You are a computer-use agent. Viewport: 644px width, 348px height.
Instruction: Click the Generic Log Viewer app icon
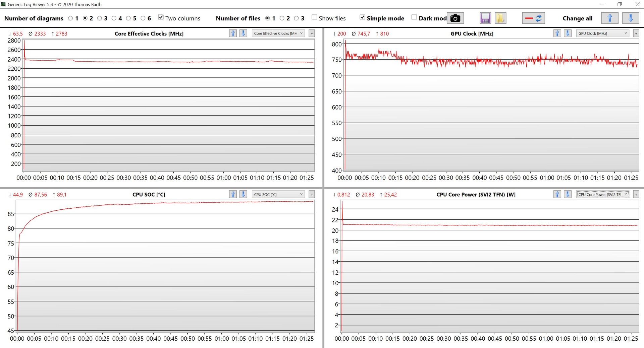3,4
